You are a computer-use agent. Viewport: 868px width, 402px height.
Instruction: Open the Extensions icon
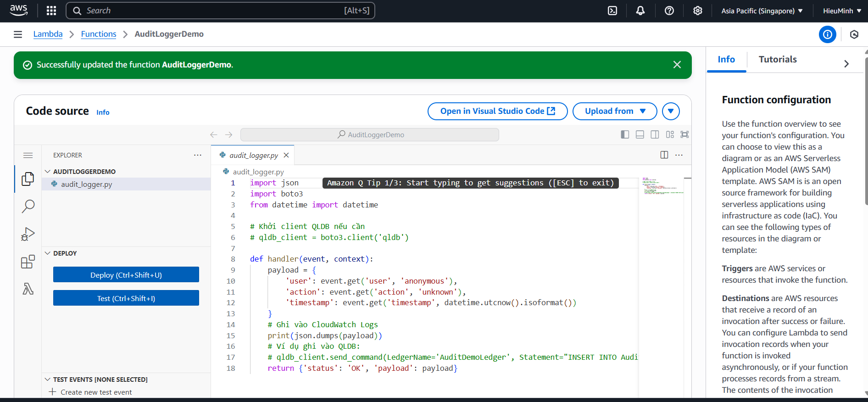coord(28,262)
